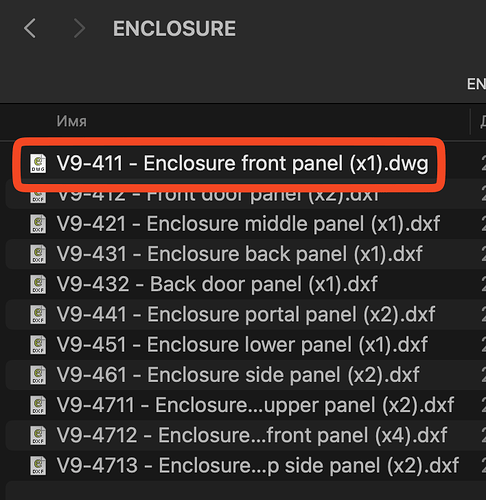Sort files by the Имя column header
Image resolution: width=486 pixels, height=500 pixels.
pyautogui.click(x=72, y=121)
